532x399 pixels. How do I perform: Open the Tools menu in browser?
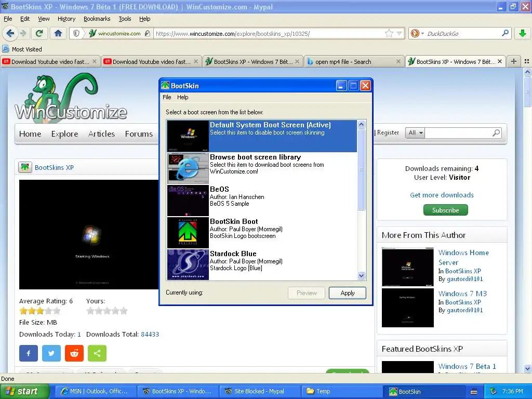125,19
